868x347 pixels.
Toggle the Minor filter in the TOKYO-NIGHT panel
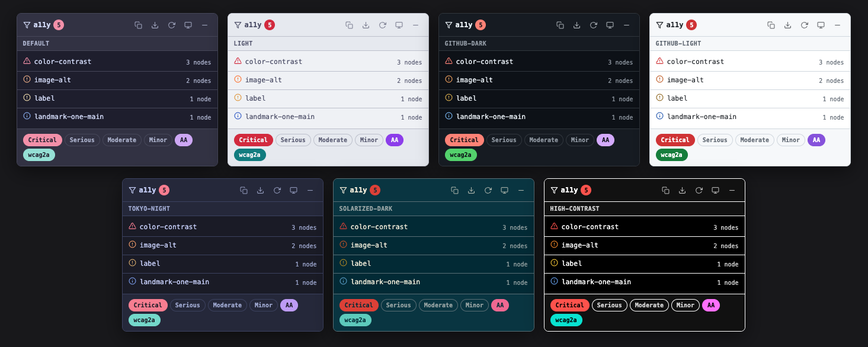(x=264, y=305)
